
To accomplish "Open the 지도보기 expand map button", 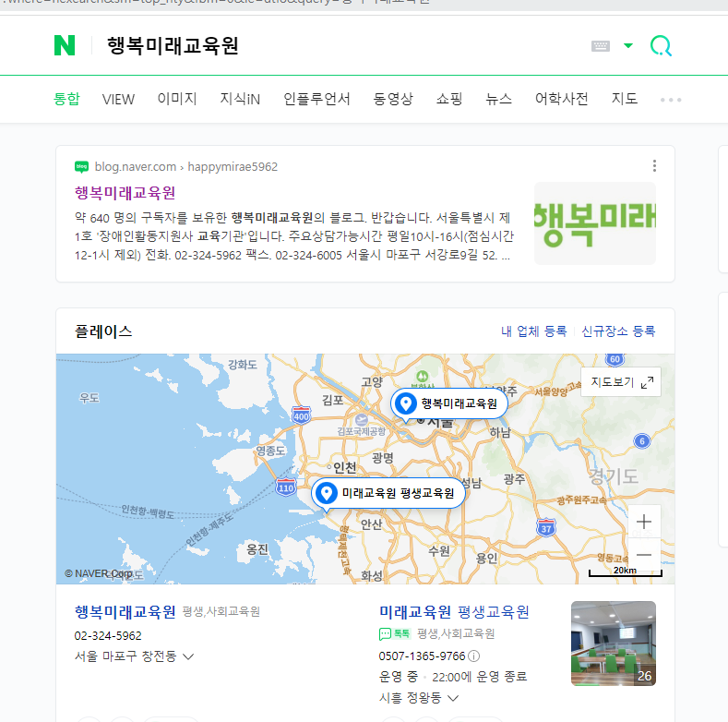I will tap(621, 382).
